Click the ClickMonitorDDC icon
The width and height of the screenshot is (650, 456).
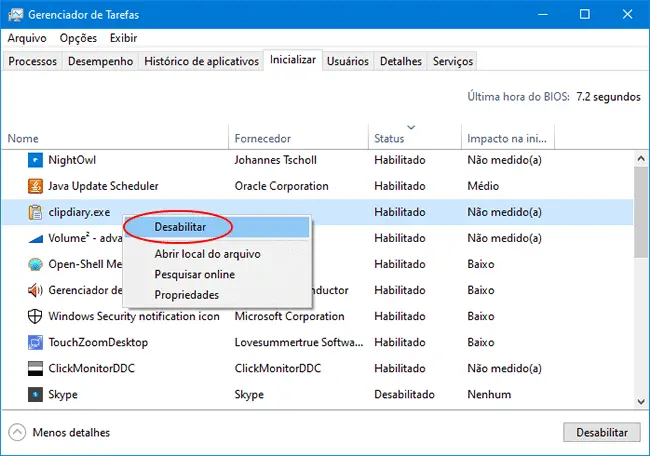(x=35, y=369)
